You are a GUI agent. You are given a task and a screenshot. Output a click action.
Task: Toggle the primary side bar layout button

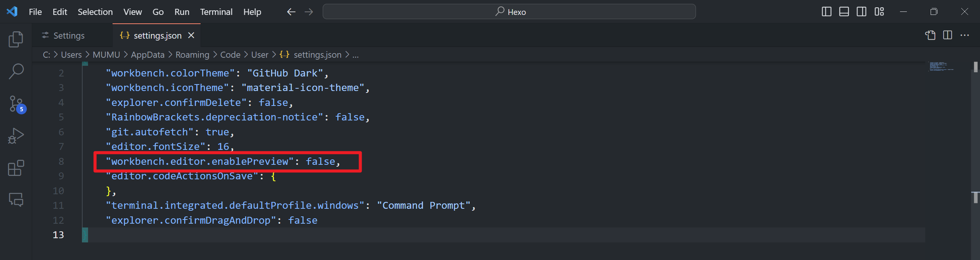point(826,12)
